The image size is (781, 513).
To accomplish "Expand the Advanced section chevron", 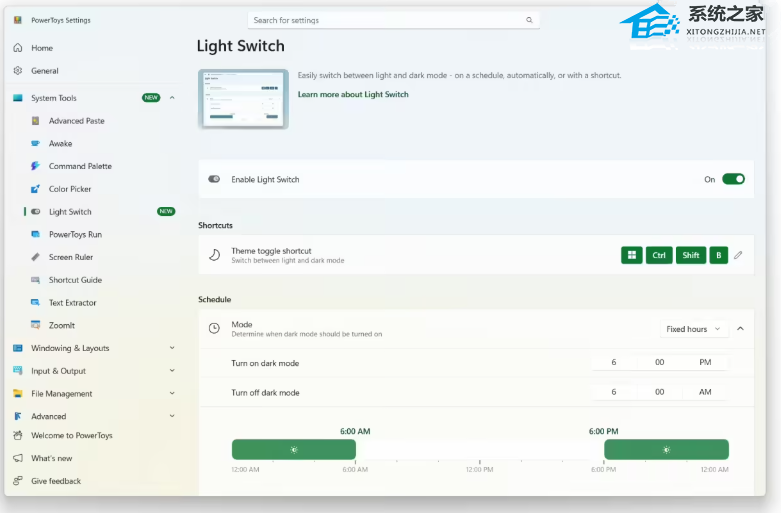I will click(172, 416).
